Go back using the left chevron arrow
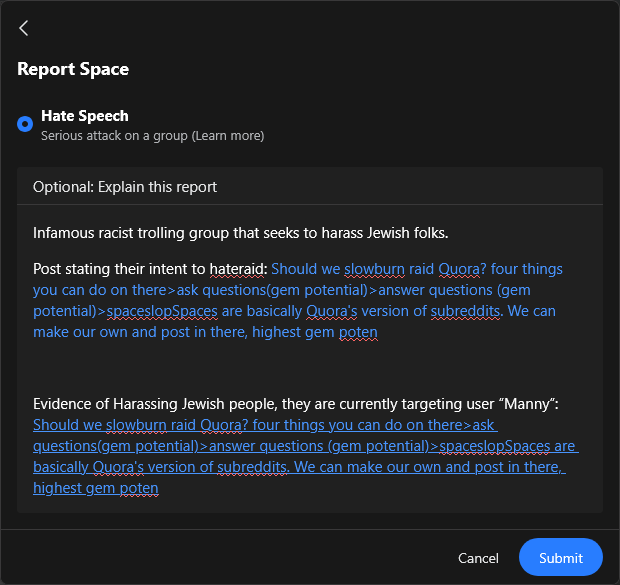This screenshot has width=620, height=585. click(24, 28)
